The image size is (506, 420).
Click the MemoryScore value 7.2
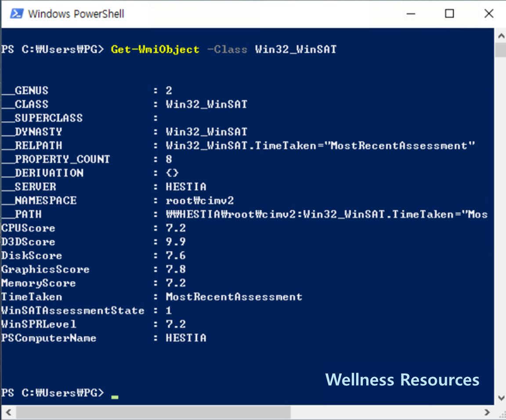point(176,283)
